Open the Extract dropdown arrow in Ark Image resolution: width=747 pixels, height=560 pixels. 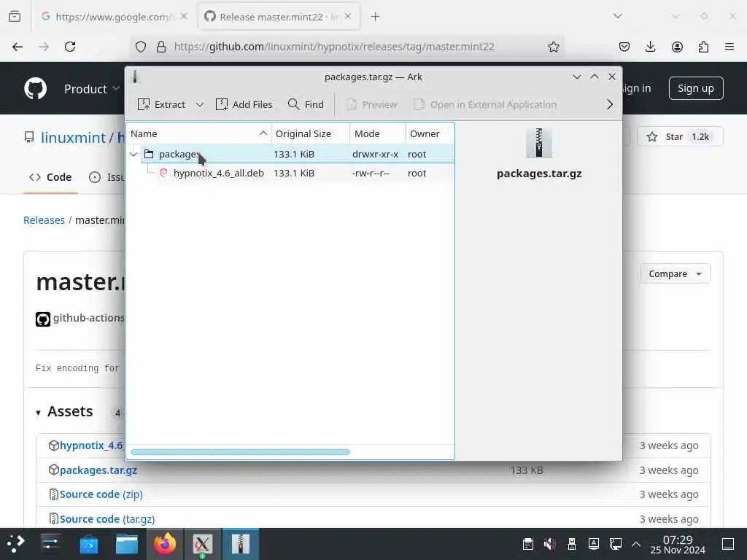[x=200, y=104]
